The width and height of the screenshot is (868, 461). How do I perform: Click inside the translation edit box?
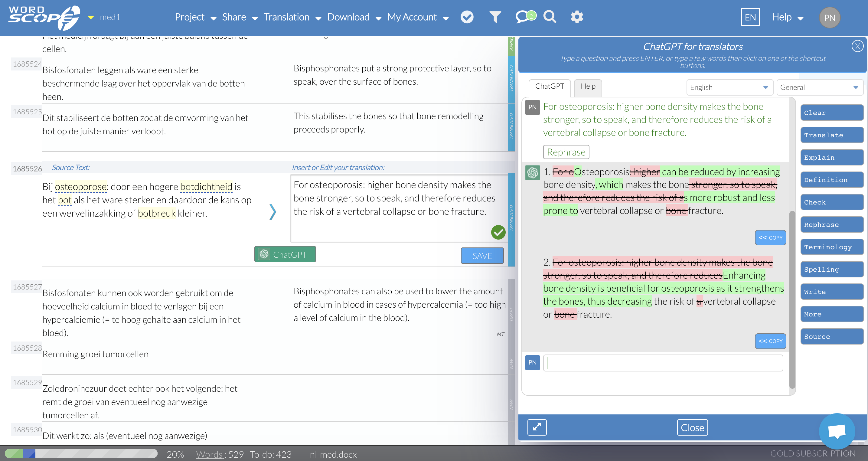click(399, 208)
